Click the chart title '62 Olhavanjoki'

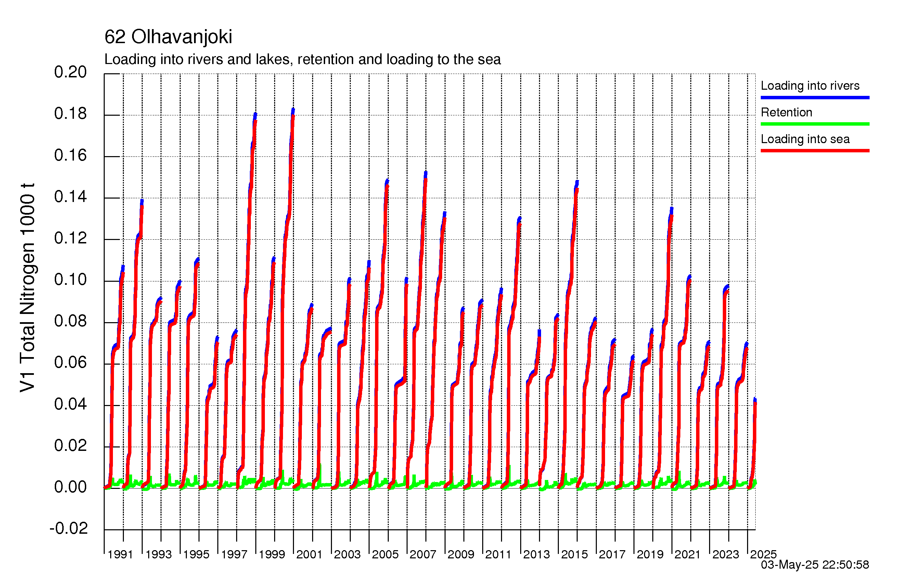click(168, 37)
